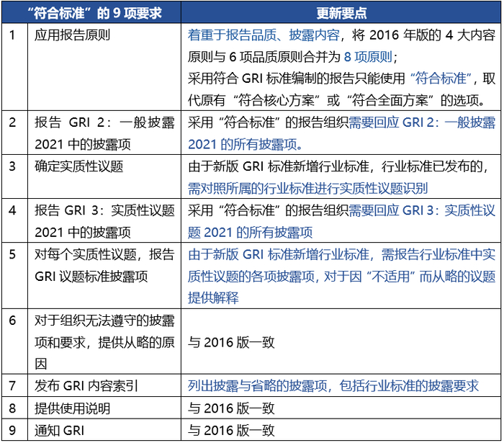Viewport: 504px width, 443px height.
Task: Click the cell 对每个实质性议题，报告 GRI 议题标准披露项
Action: [x=104, y=275]
